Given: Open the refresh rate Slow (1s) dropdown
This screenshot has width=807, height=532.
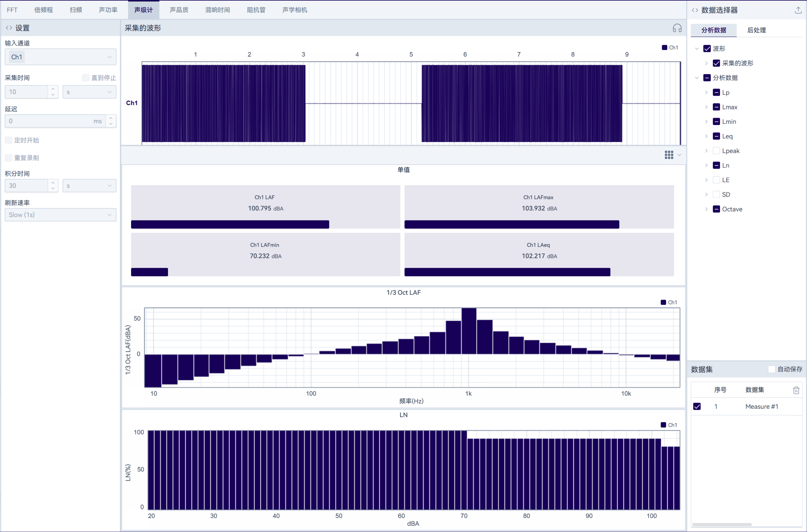Looking at the screenshot, I should (61, 215).
